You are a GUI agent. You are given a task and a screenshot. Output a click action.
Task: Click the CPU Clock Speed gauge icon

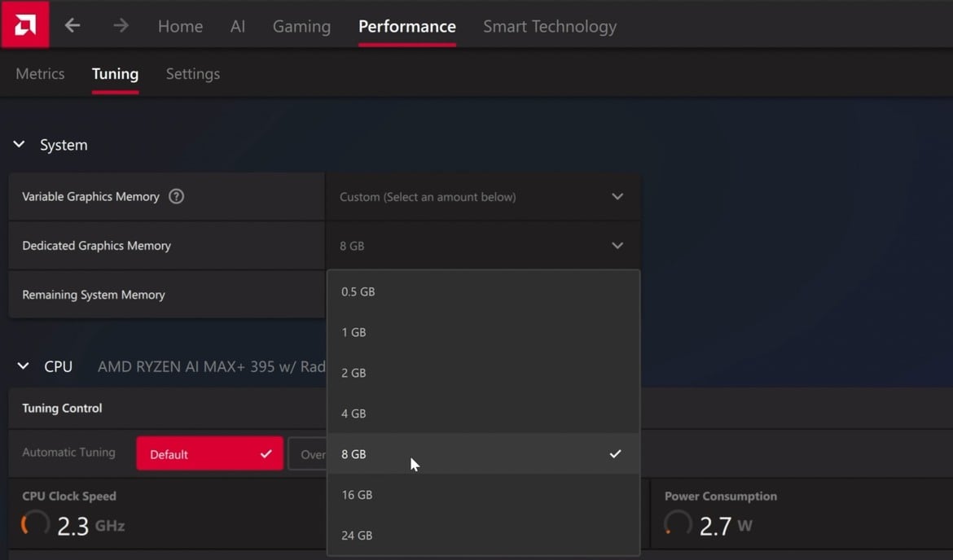tap(35, 523)
